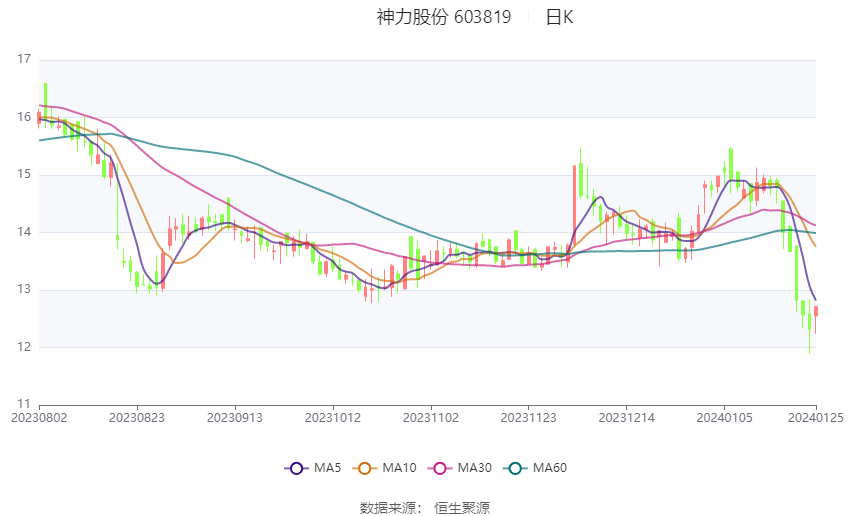Click the 日K label in title
850x516 pixels.
pos(559,17)
